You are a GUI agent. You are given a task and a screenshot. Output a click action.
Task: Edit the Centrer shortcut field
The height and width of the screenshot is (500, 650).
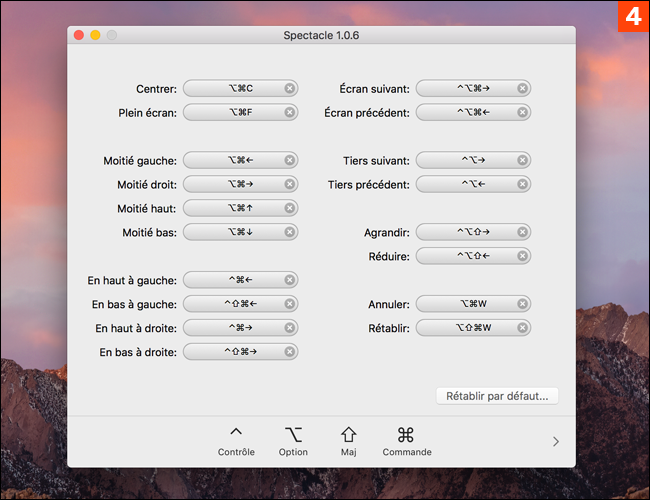click(x=240, y=88)
